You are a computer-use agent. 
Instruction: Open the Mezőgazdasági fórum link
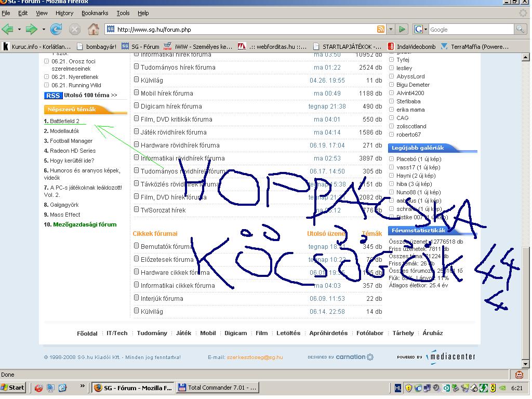pos(85,224)
